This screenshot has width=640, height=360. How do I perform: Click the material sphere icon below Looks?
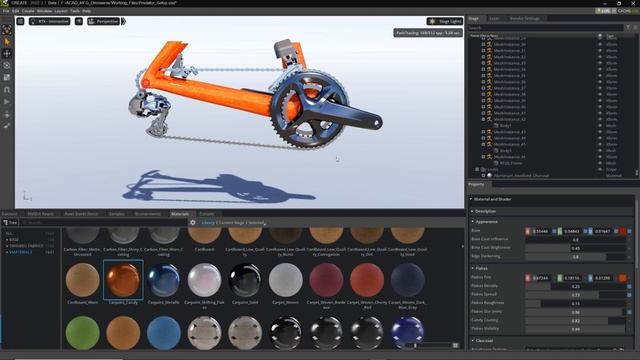[x=489, y=176]
